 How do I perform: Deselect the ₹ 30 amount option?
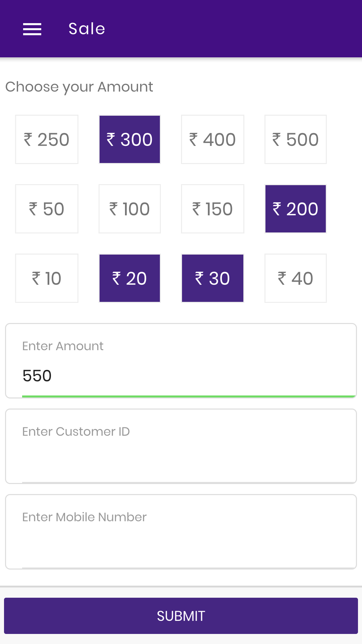(x=213, y=278)
